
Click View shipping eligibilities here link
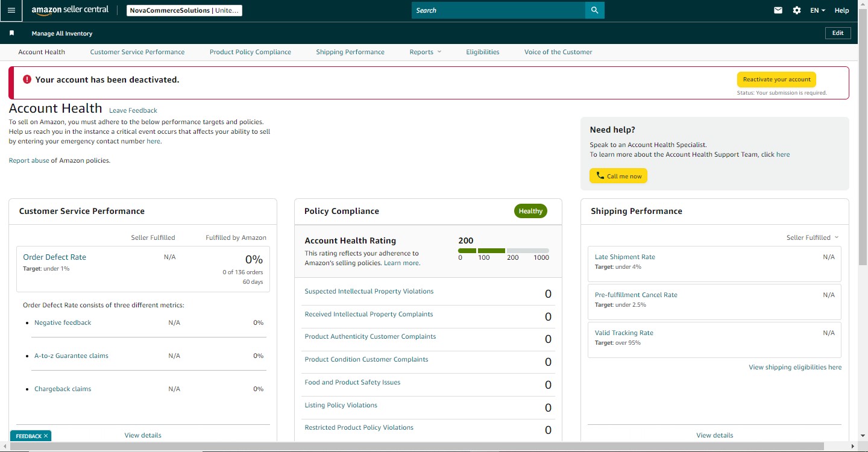(x=795, y=367)
